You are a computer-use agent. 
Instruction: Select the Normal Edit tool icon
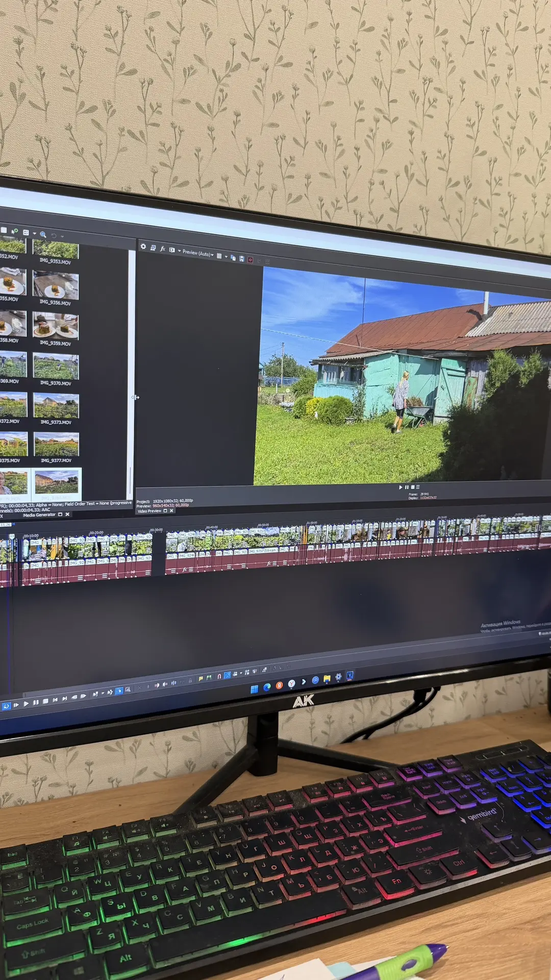95,694
